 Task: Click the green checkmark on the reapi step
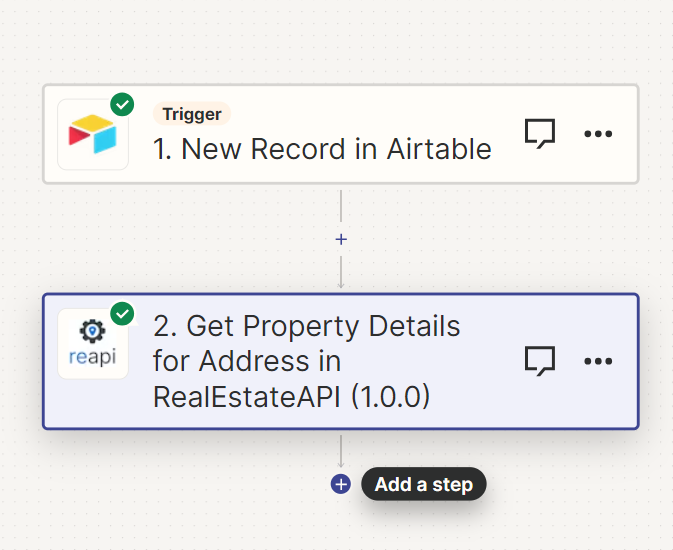tap(122, 313)
